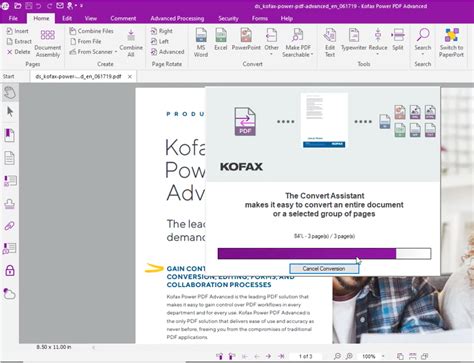This screenshot has height=363, width=474.
Task: Click the save icon in quick access toolbar
Action: click(28, 6)
